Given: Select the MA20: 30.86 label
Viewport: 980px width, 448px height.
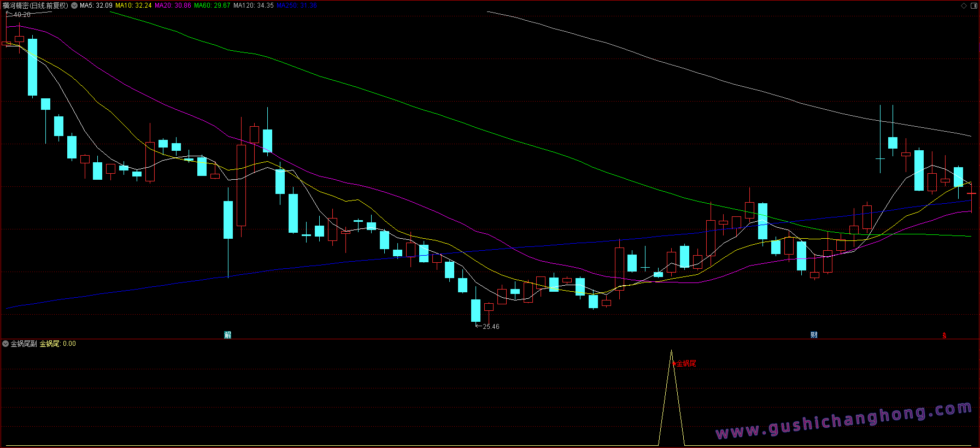Looking at the screenshot, I should [173, 5].
